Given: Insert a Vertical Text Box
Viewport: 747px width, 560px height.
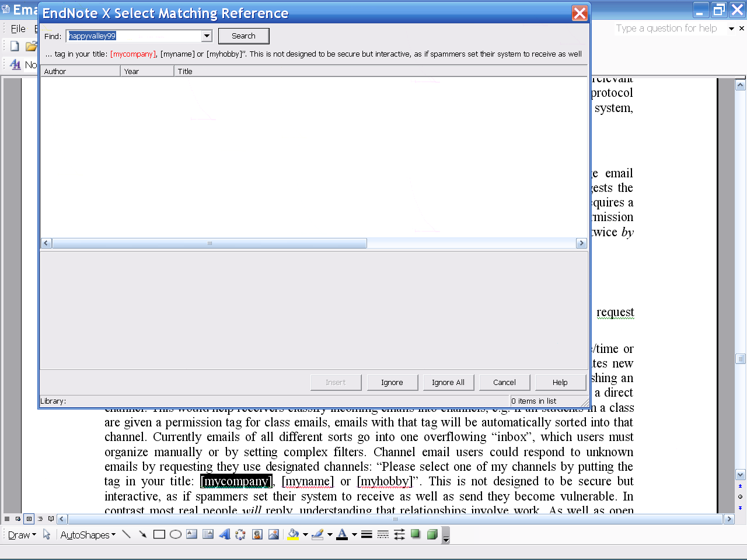Looking at the screenshot, I should pyautogui.click(x=208, y=534).
